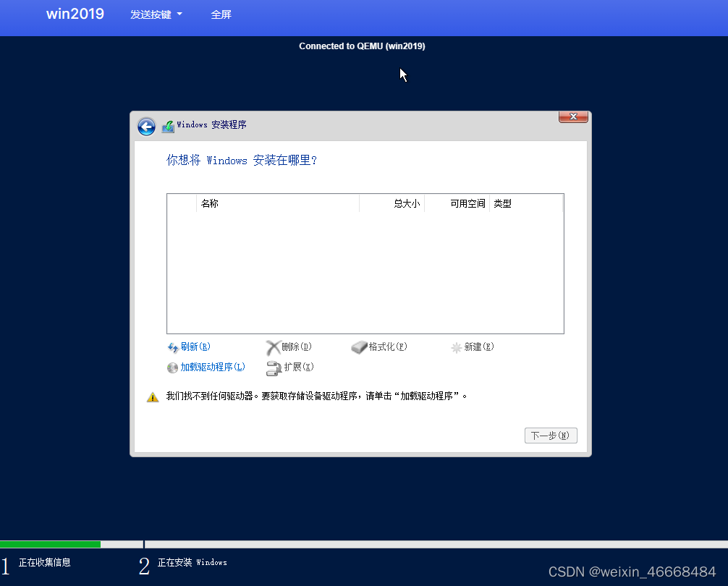Click the 正在收集信息 step label
The height and width of the screenshot is (586, 728).
click(45, 563)
